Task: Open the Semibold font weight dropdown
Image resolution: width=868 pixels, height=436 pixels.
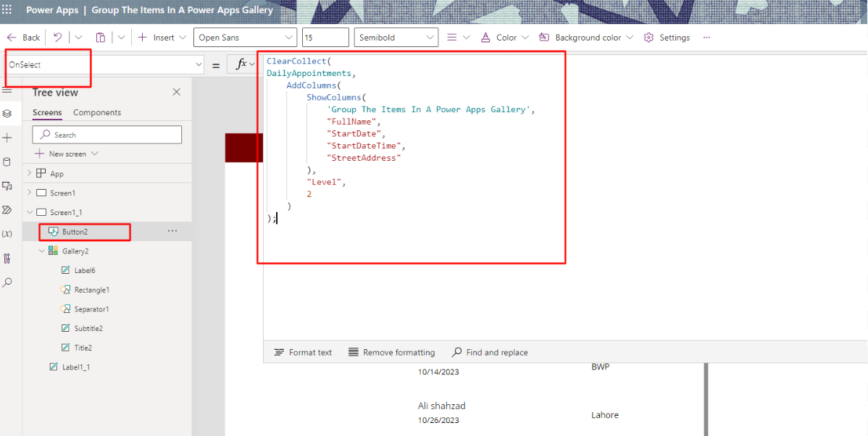Action: [396, 37]
